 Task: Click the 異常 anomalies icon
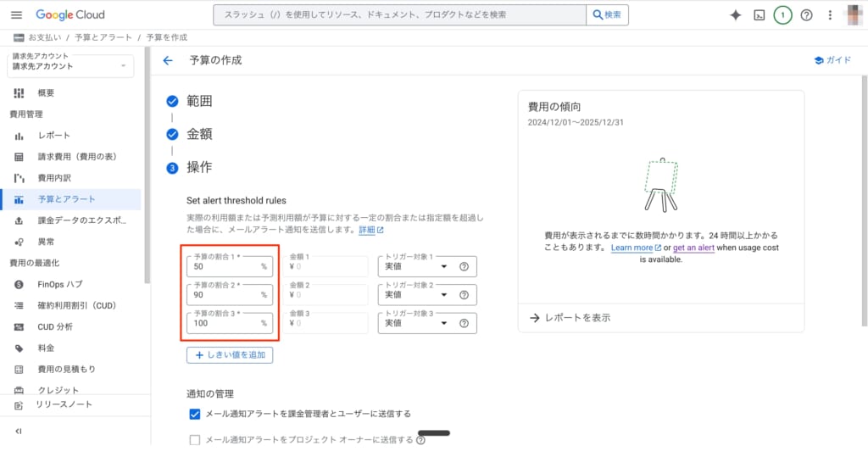tap(19, 242)
